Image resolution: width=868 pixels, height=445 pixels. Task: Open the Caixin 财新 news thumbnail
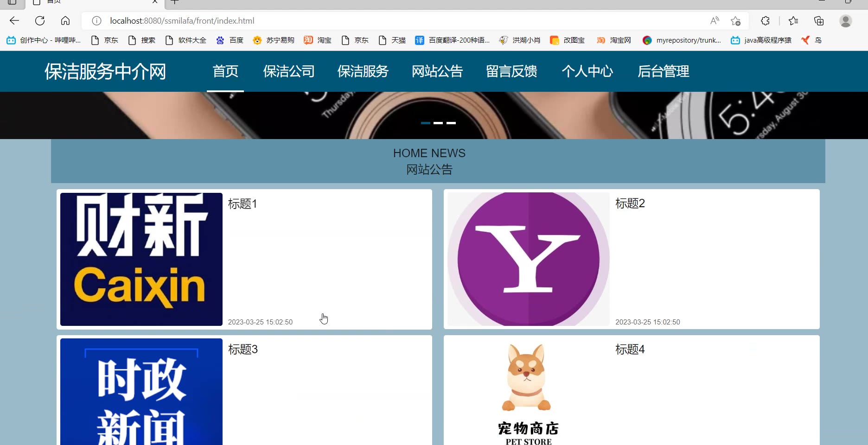[x=141, y=259]
